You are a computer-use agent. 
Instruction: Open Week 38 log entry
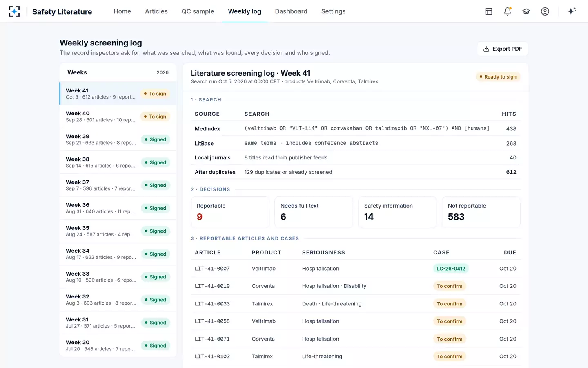click(x=118, y=162)
